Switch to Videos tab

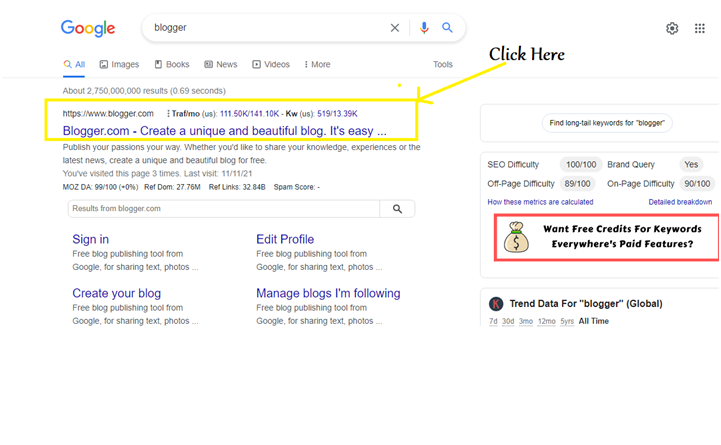pyautogui.click(x=271, y=64)
